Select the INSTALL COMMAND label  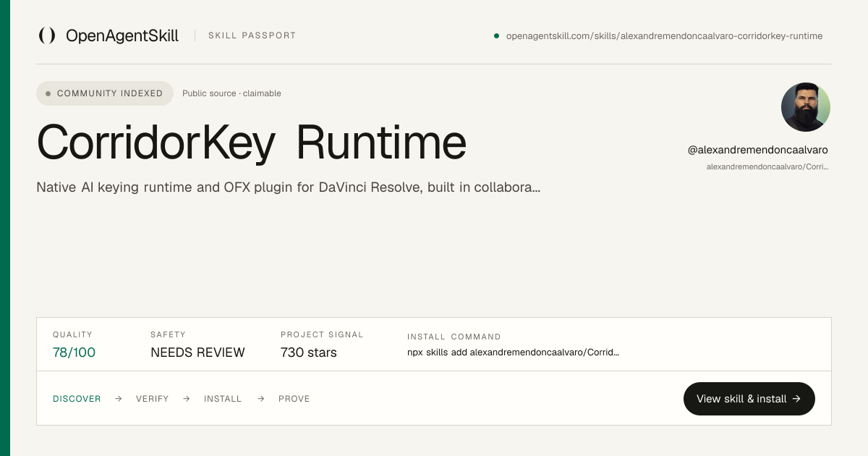[454, 337]
